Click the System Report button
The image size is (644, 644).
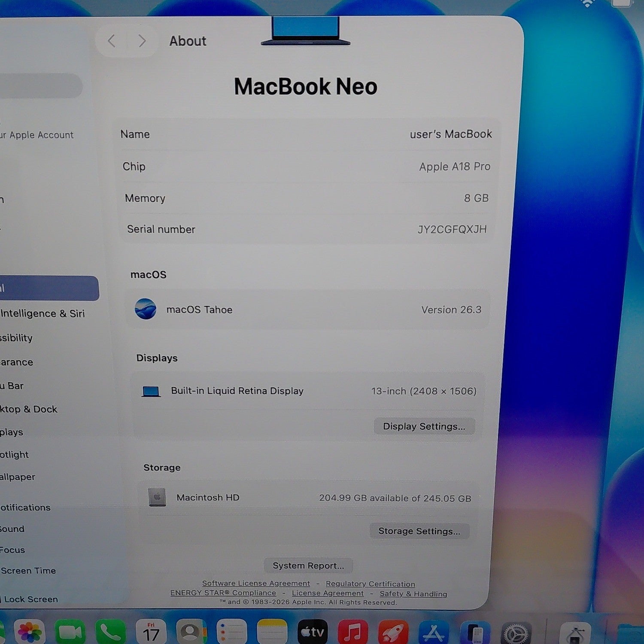(x=308, y=565)
